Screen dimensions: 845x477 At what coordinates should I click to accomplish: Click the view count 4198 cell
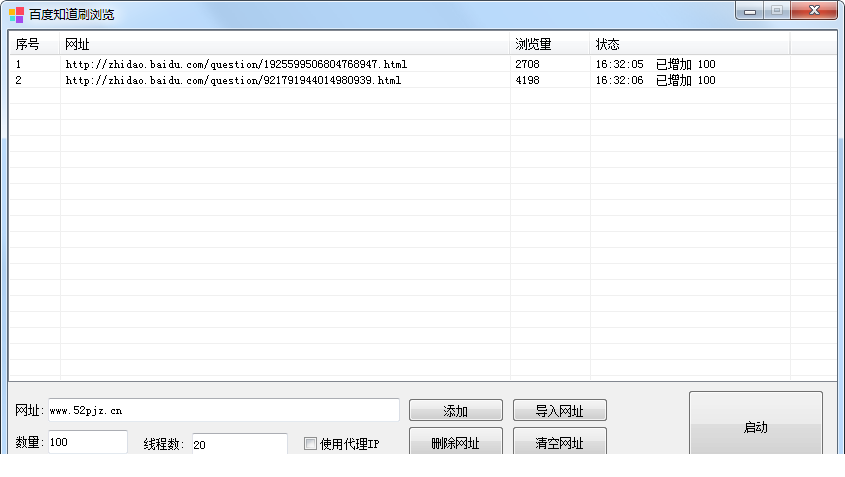(527, 80)
